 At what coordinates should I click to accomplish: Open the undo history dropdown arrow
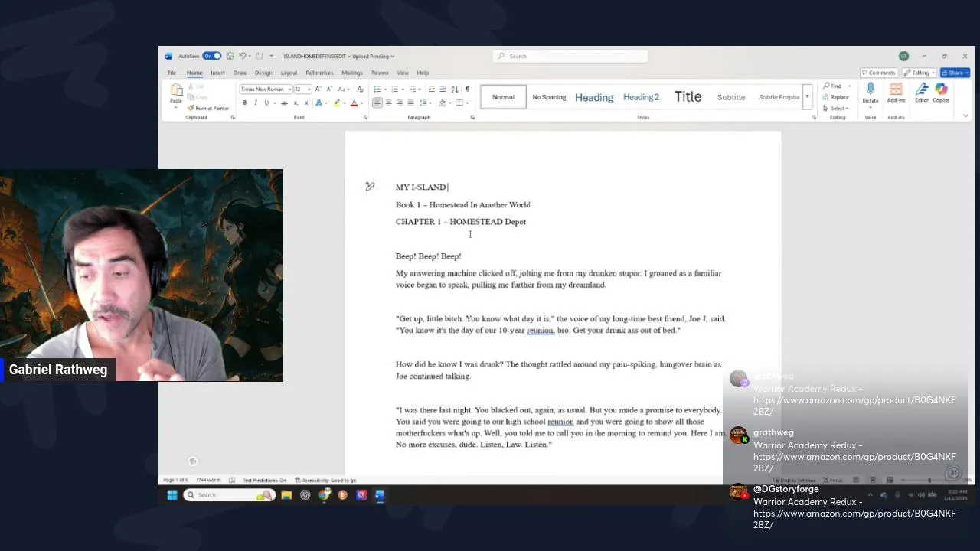click(250, 56)
